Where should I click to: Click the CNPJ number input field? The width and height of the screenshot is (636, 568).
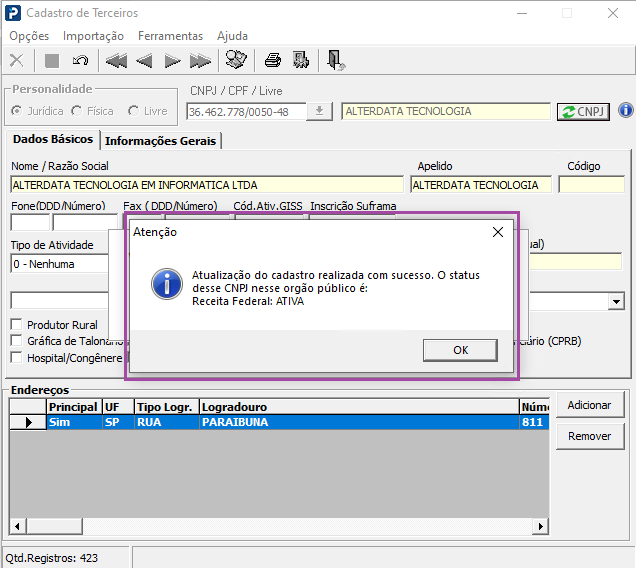(247, 112)
